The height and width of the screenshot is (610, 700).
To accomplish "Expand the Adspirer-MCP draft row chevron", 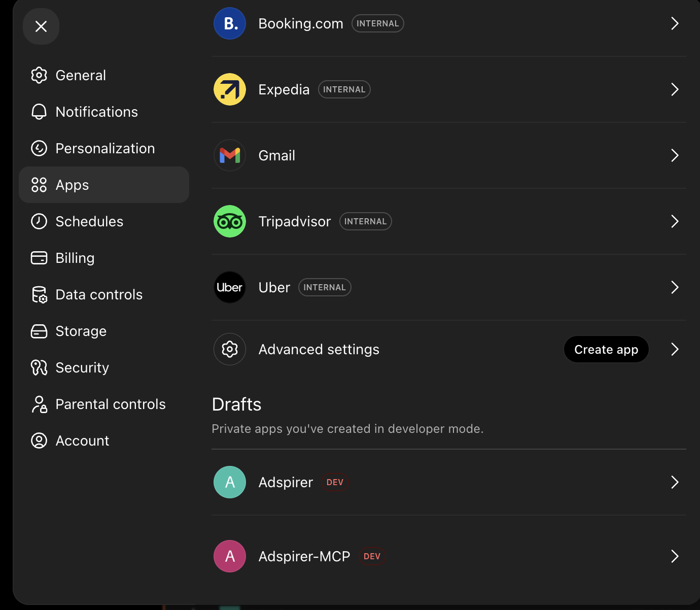I will pyautogui.click(x=675, y=556).
